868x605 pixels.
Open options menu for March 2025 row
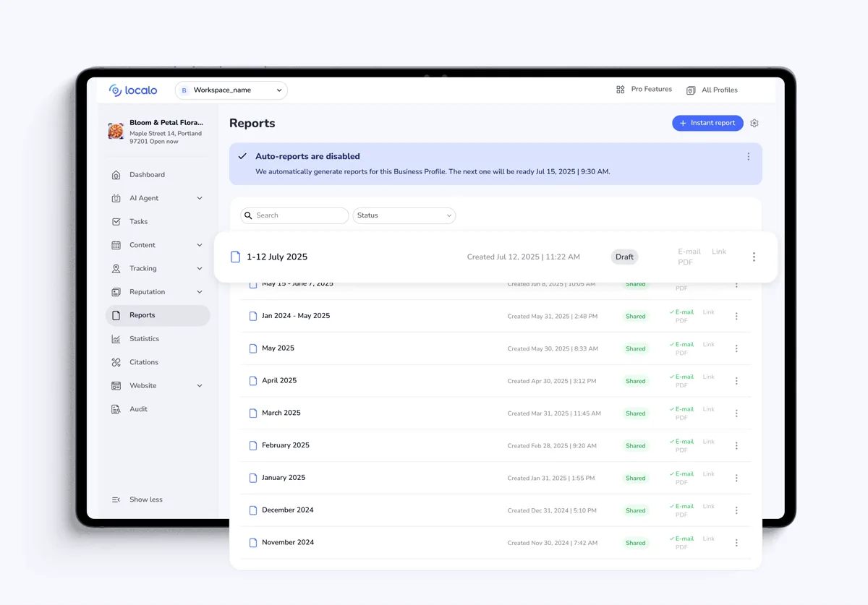click(x=736, y=413)
